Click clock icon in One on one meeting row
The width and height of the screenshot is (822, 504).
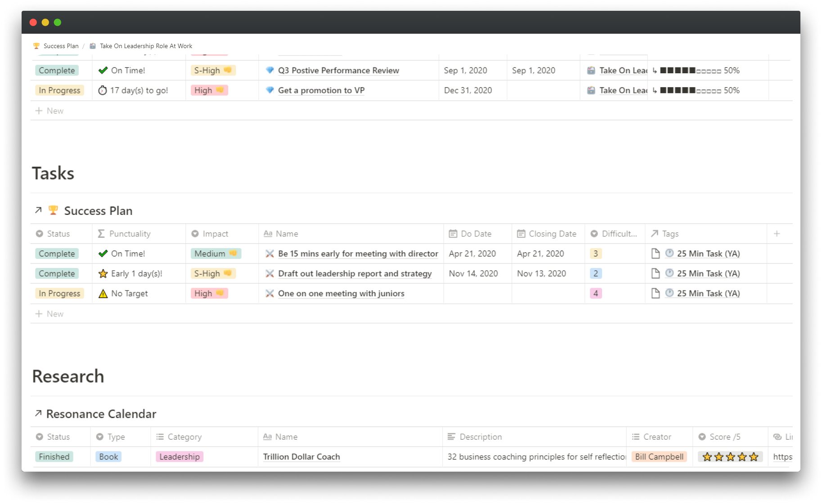(x=669, y=293)
